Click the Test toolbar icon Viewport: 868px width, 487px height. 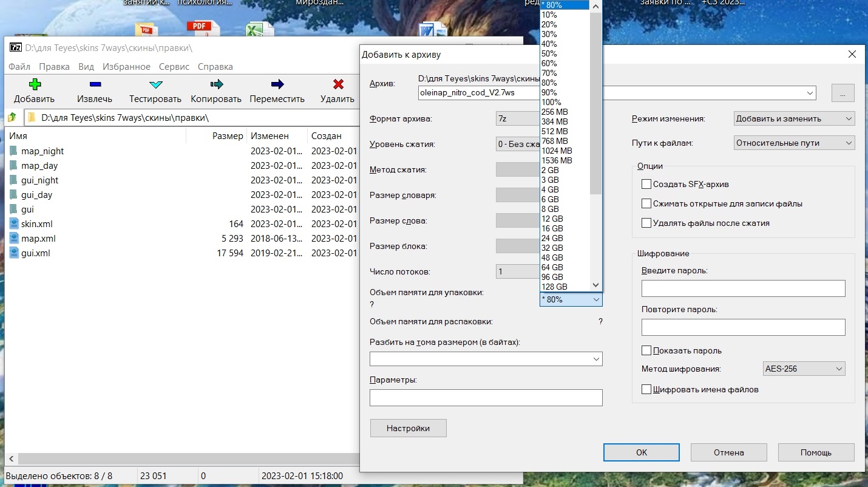click(x=155, y=84)
